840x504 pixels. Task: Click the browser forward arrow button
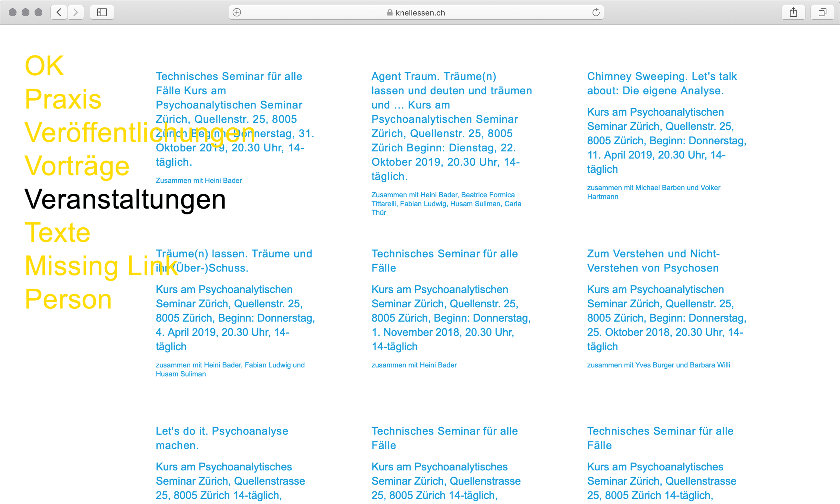pyautogui.click(x=75, y=13)
